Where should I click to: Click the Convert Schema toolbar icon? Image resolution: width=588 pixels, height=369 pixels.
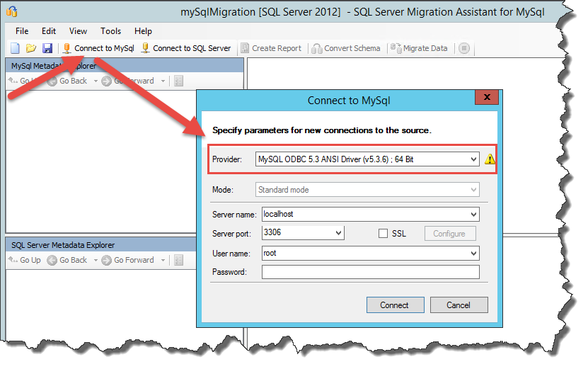click(317, 48)
